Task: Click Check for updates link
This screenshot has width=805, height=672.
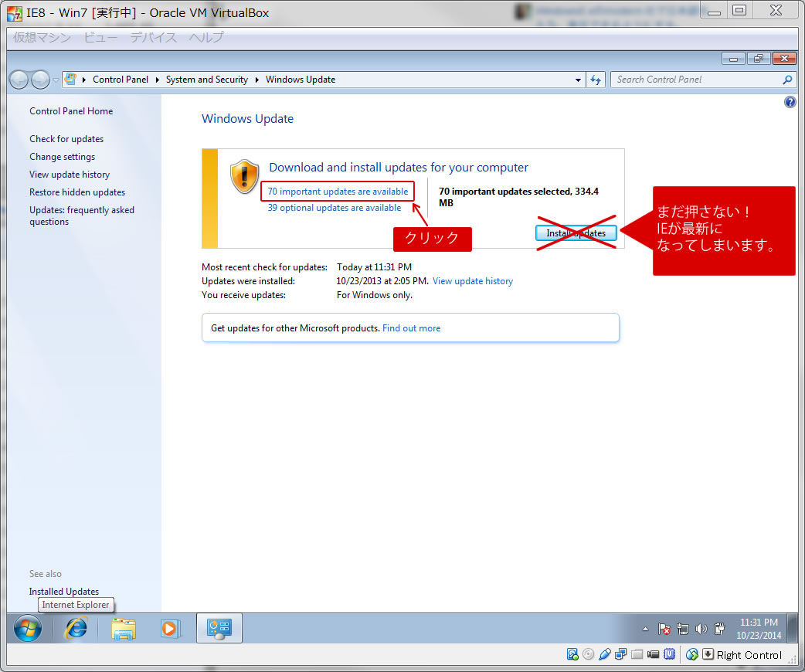Action: tap(66, 138)
